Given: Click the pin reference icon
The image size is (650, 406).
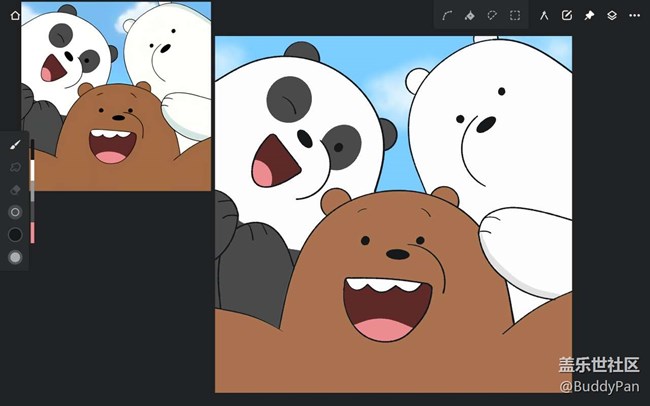Looking at the screenshot, I should 589,16.
